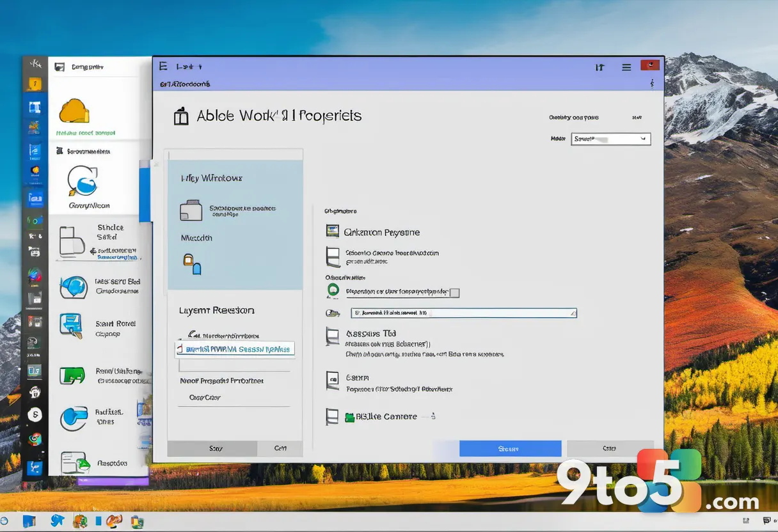778x532 pixels.
Task: Open the blue chat bubble icon beside Radiitelt
Action: point(73,418)
